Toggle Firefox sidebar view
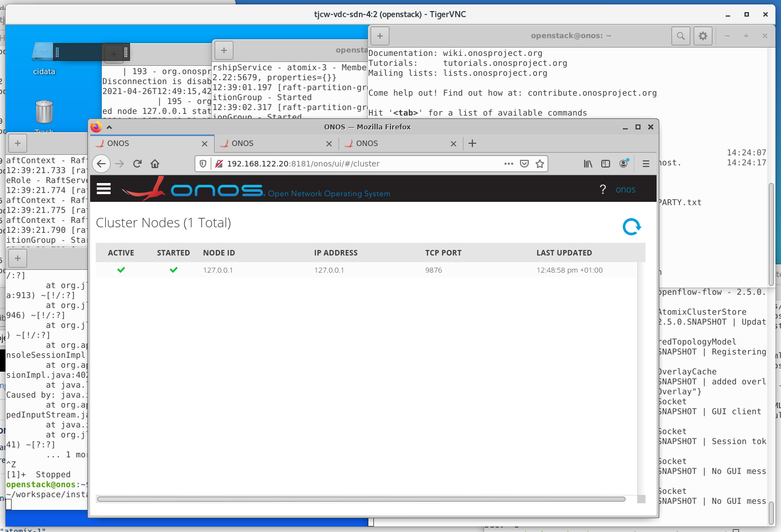The height and width of the screenshot is (532, 781). 606,164
